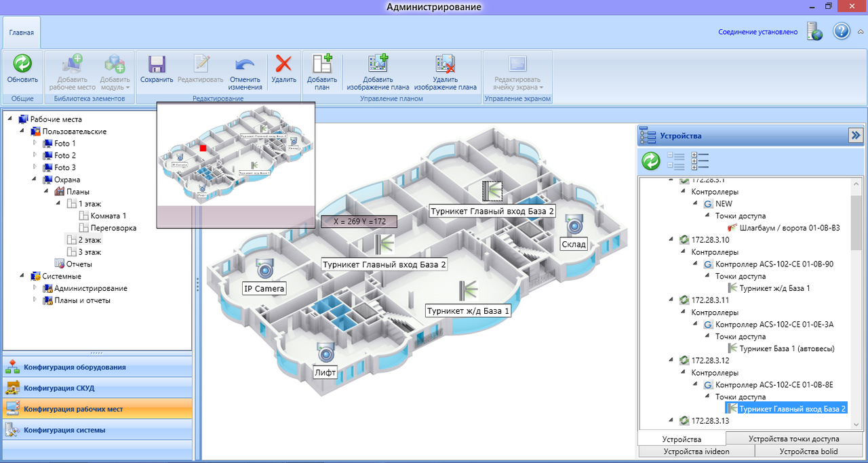Click the Сохранить floppy disk icon

[157, 64]
